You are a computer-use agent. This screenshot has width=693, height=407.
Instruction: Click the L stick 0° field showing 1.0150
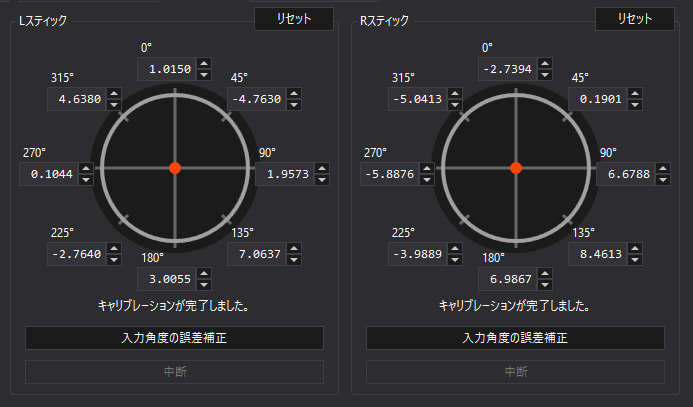tap(167, 69)
